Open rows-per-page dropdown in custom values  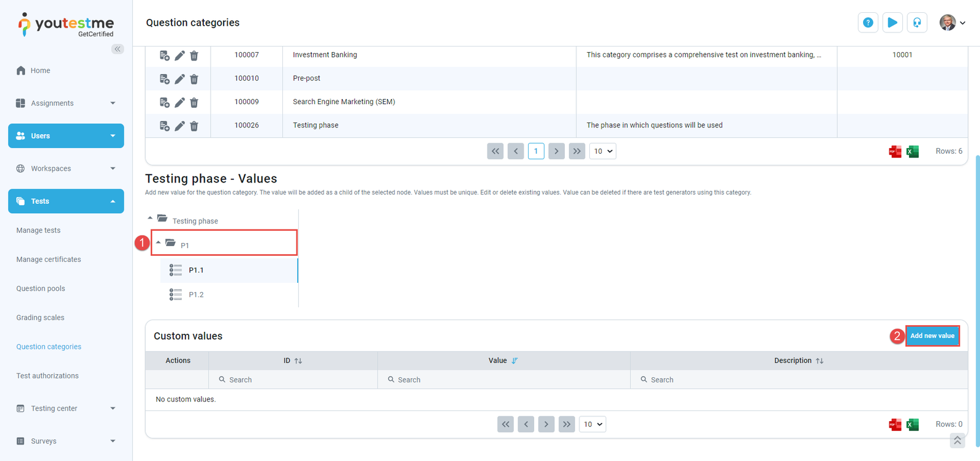pos(592,424)
